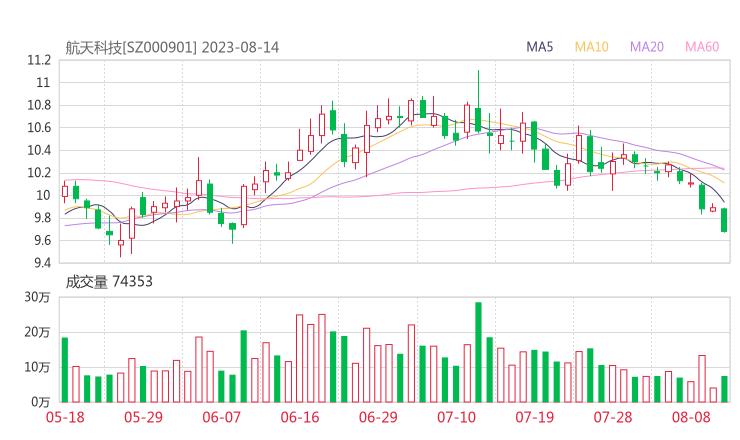740x440 pixels.
Task: Click the 08-08 date axis label
Action: pyautogui.click(x=691, y=417)
